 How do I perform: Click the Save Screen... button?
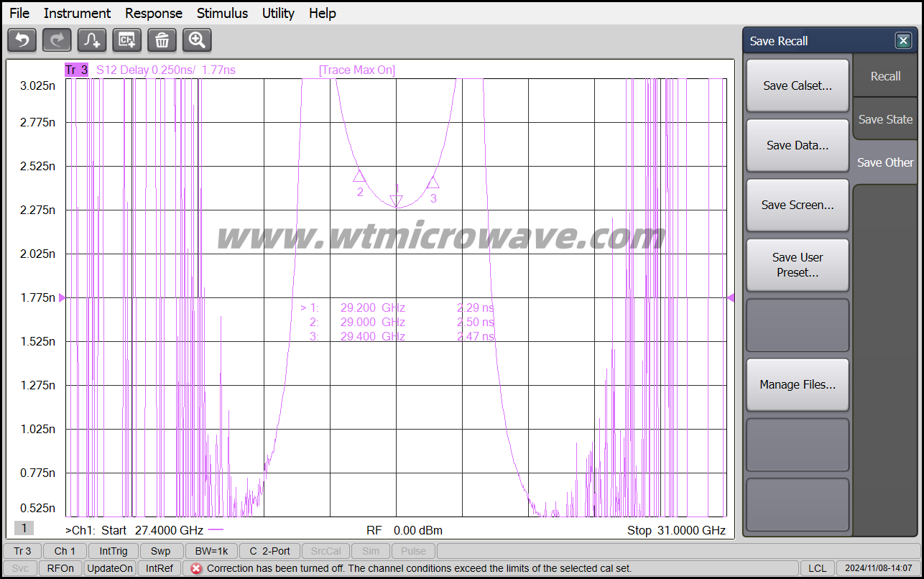pos(798,205)
